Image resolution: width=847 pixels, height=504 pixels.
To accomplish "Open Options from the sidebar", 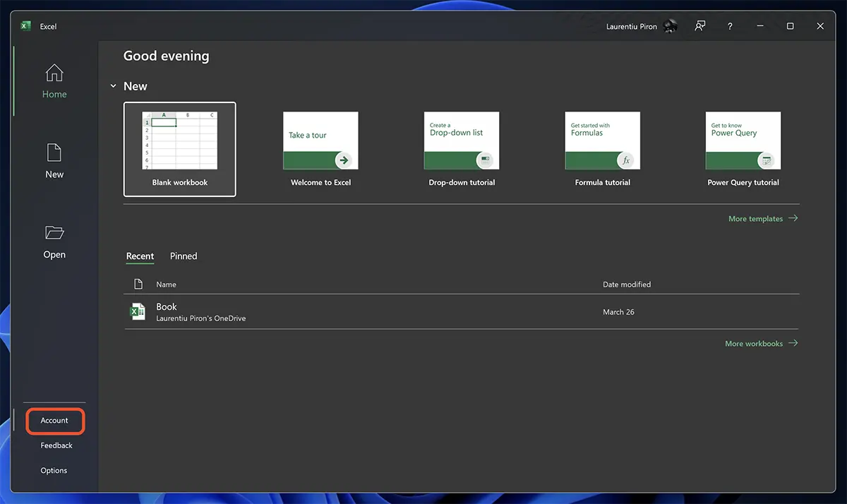I will 54,471.
